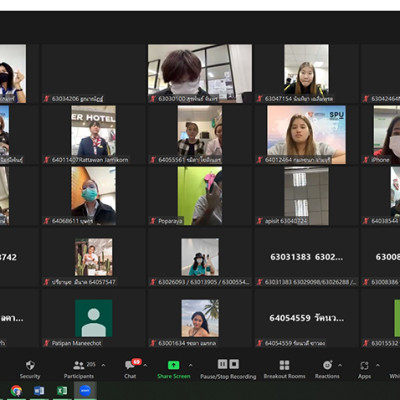The width and height of the screenshot is (400, 400).
Task: Select the tile labeled '64054559' with Thai name
Action: pyautogui.click(x=306, y=318)
